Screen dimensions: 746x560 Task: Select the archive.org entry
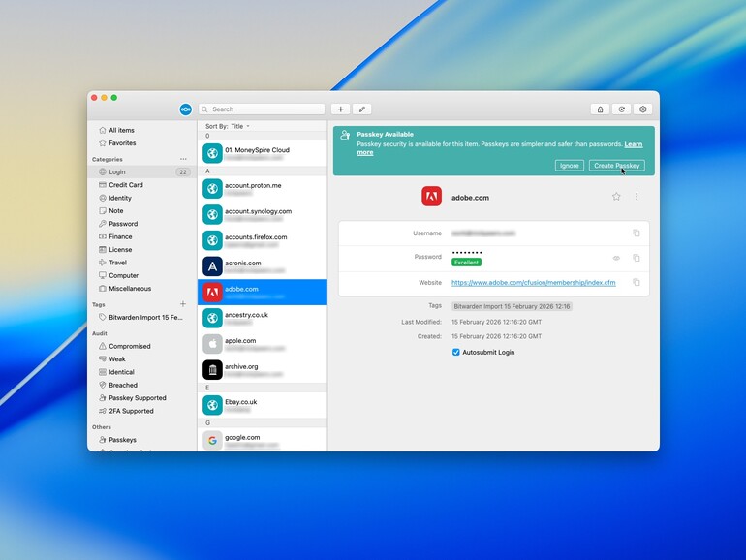click(x=263, y=370)
